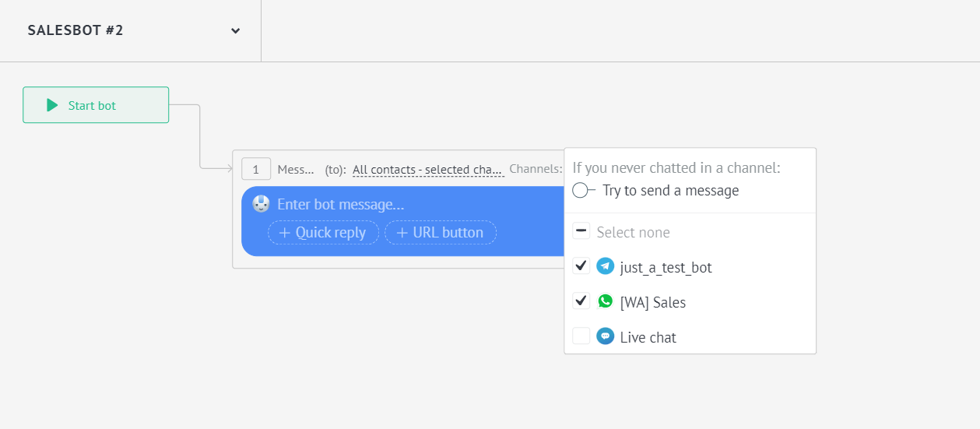The height and width of the screenshot is (429, 980).
Task: Focus the Enter bot message field
Action: tap(341, 205)
